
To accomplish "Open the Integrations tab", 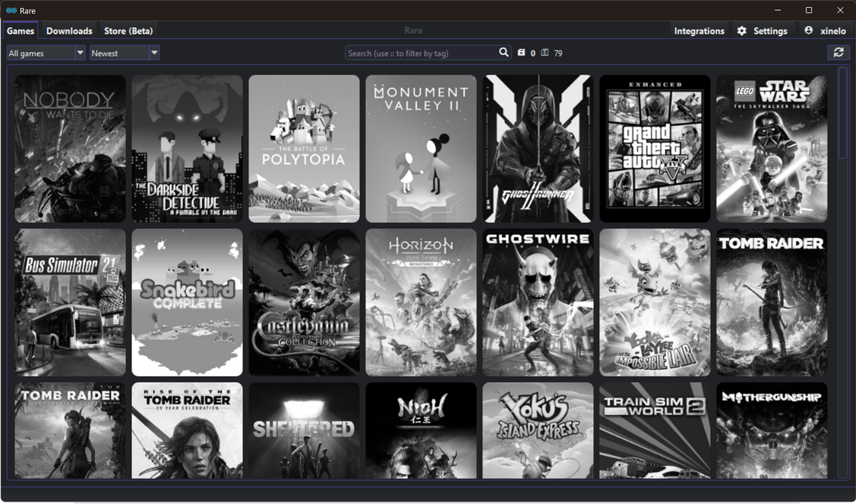I will (699, 31).
